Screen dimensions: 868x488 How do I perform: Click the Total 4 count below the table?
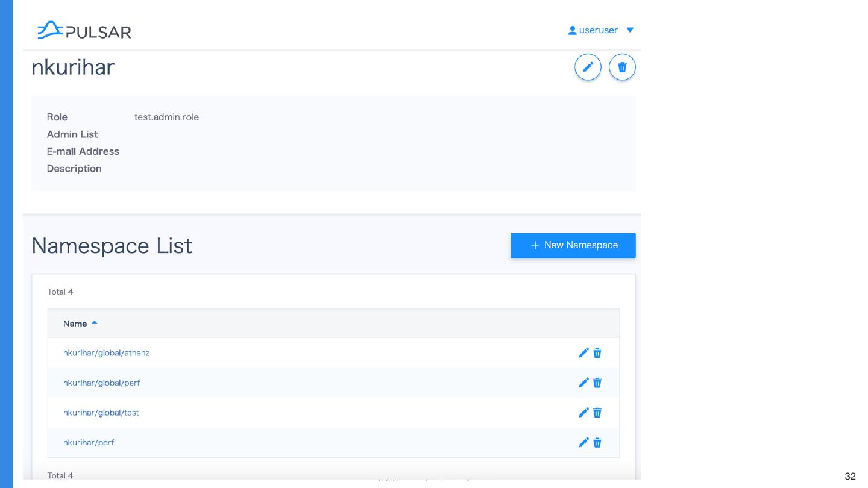(x=60, y=475)
